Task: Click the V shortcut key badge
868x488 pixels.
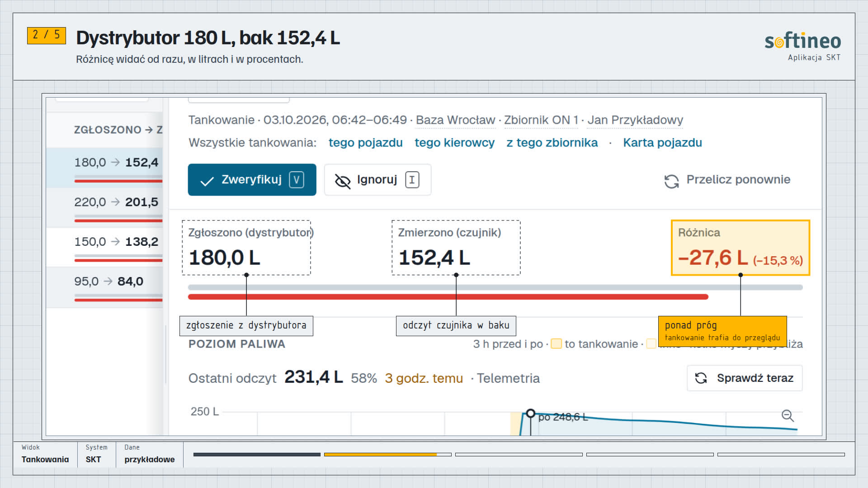Action: point(297,180)
